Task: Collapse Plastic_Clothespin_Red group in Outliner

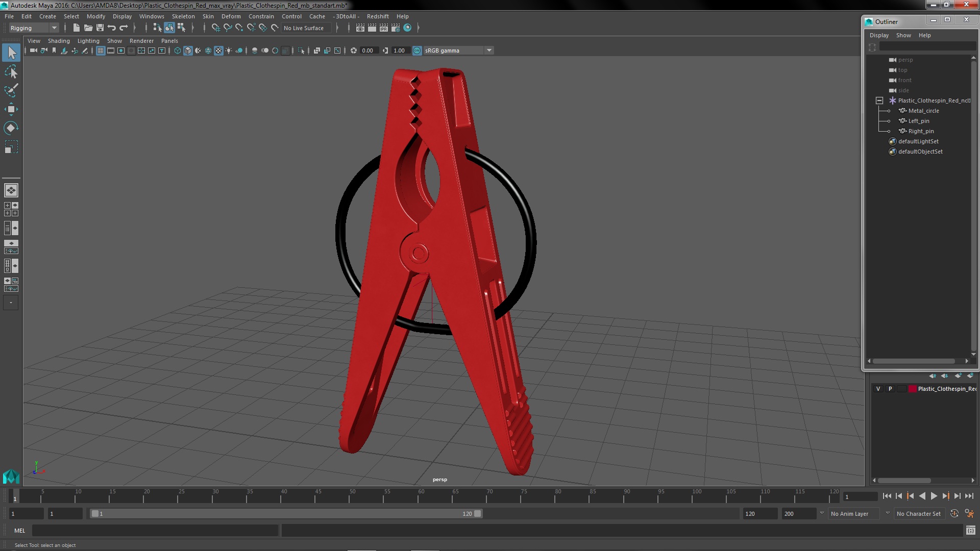Action: 879,101
